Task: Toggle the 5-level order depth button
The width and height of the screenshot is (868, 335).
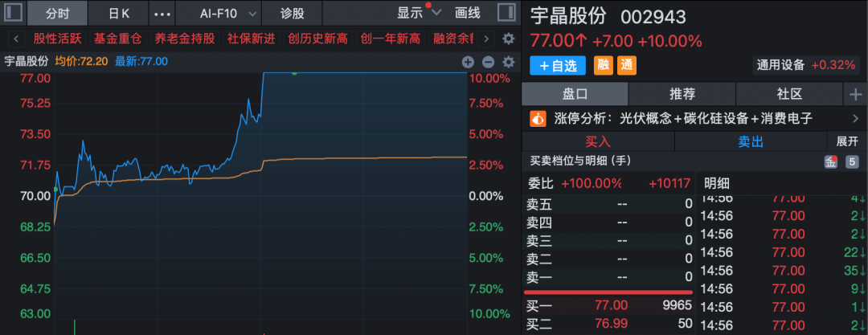Action: (852, 161)
